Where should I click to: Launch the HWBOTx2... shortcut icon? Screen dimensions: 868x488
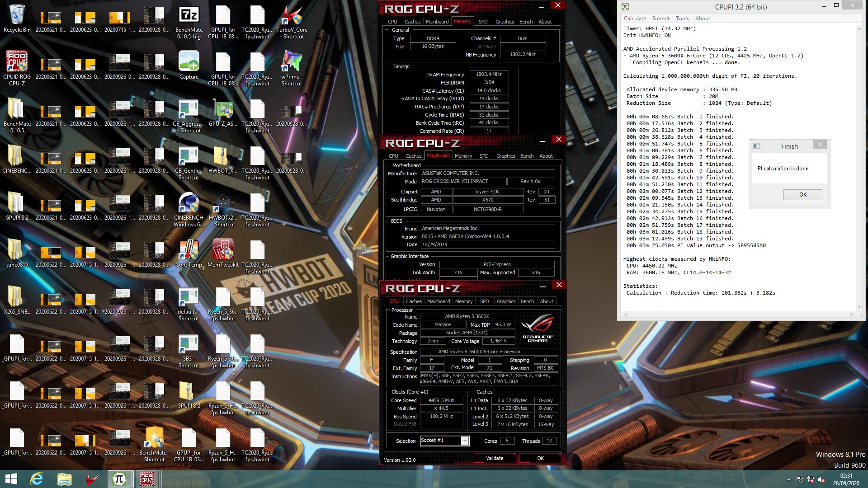click(223, 209)
